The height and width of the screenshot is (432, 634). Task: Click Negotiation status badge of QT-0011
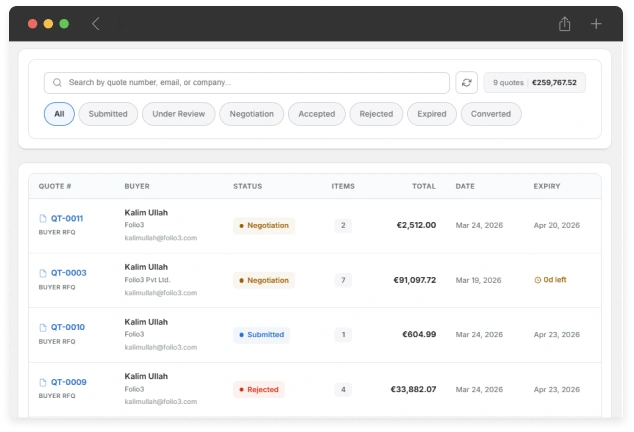264,226
